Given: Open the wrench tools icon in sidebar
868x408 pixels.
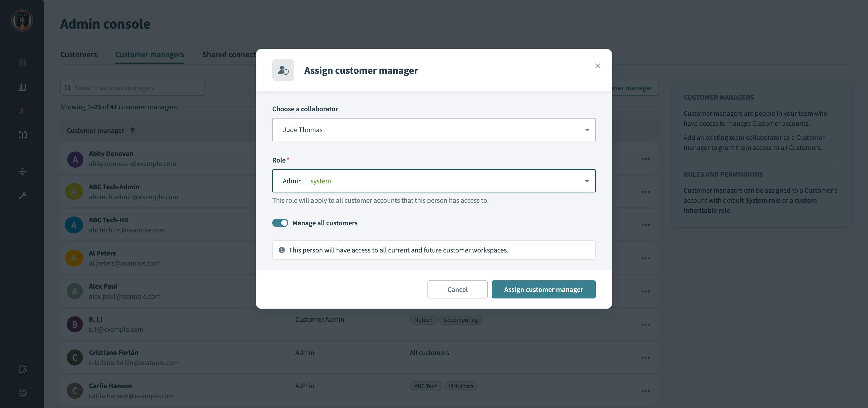Looking at the screenshot, I should coord(22,195).
